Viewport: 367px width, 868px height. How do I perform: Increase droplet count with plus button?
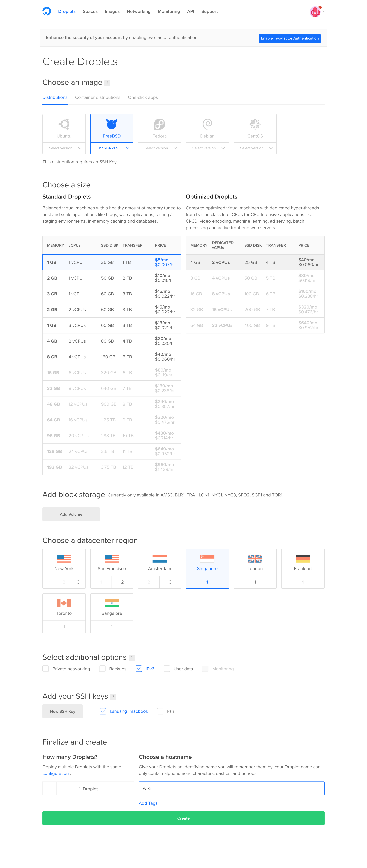click(127, 789)
